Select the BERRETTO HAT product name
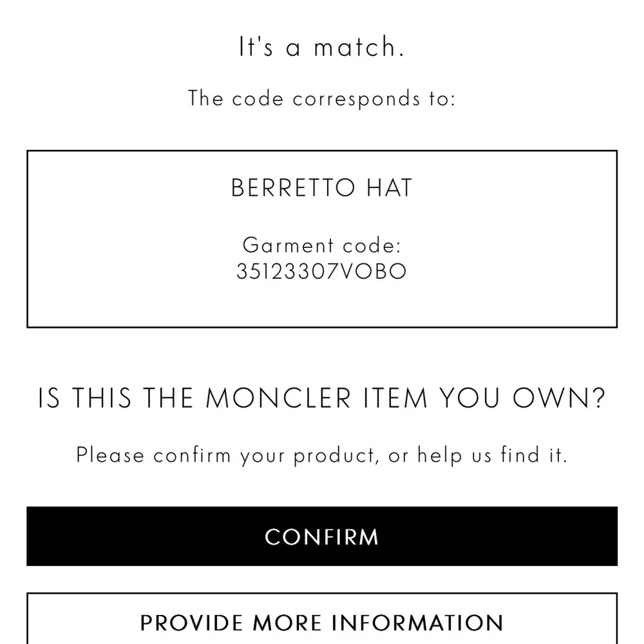644x644 pixels. (321, 188)
